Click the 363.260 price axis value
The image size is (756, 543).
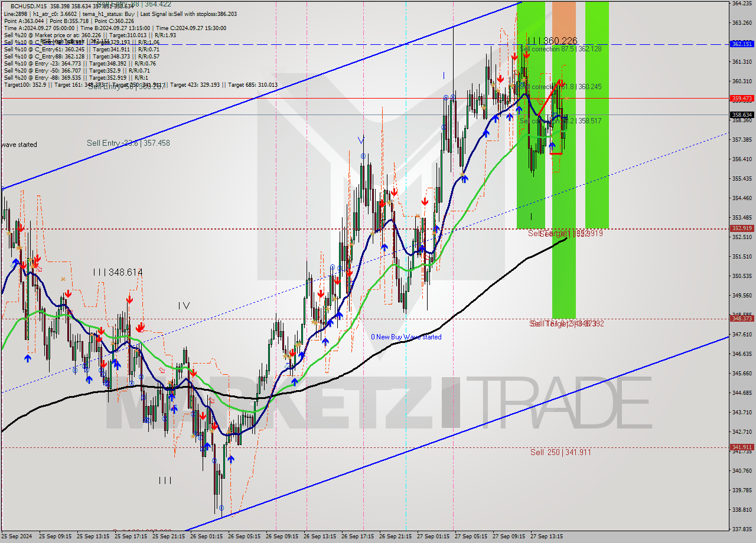(742, 22)
